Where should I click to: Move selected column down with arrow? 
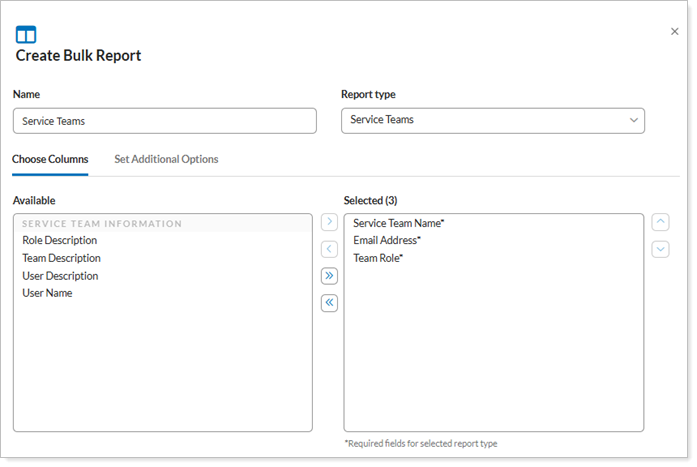coord(660,249)
